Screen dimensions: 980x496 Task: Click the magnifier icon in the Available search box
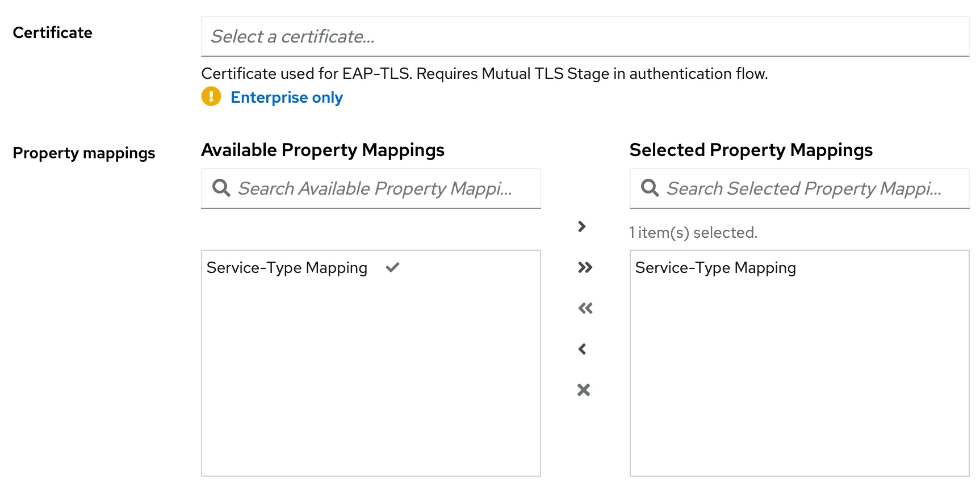tap(221, 188)
